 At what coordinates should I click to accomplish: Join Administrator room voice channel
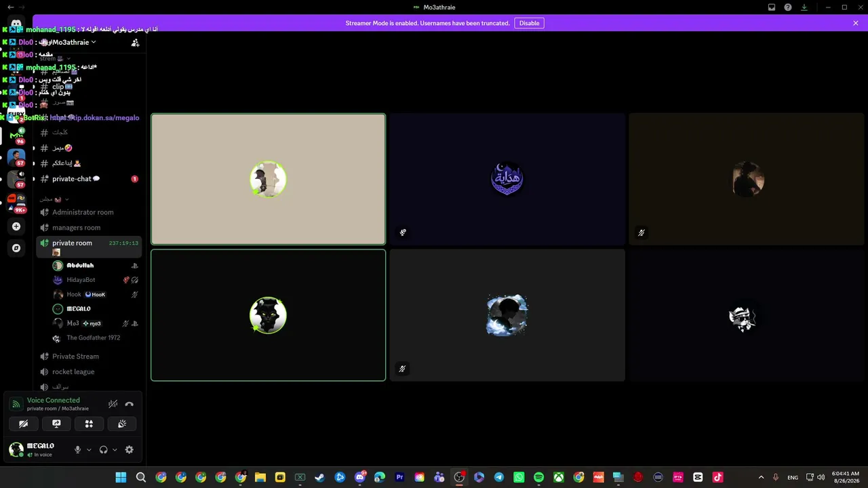pos(90,212)
